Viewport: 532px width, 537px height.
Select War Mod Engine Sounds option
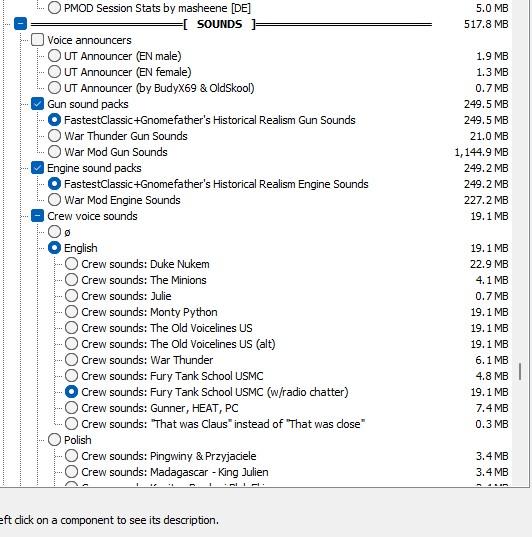tap(54, 200)
